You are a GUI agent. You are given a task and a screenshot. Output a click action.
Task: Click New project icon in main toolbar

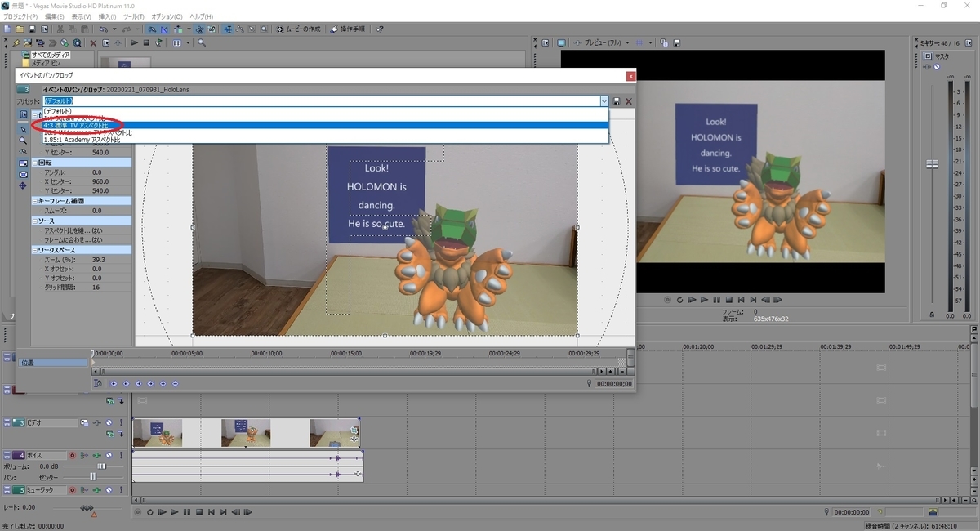pos(7,29)
